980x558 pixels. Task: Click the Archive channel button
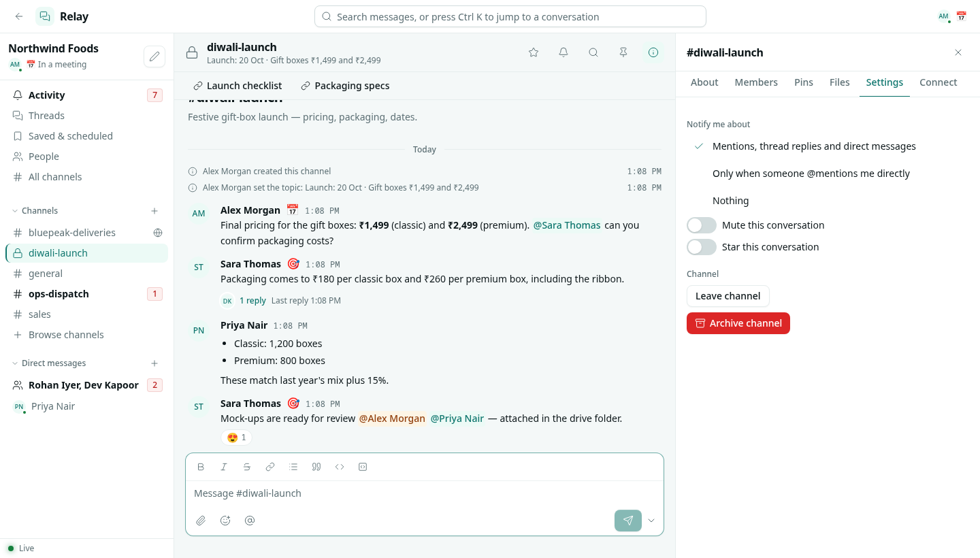(x=738, y=323)
